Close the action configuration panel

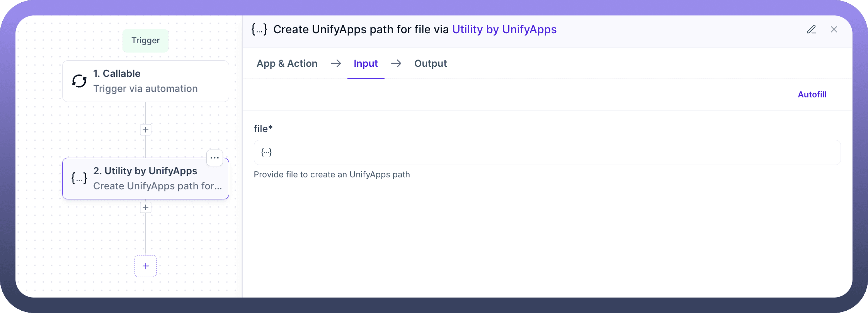(x=834, y=29)
